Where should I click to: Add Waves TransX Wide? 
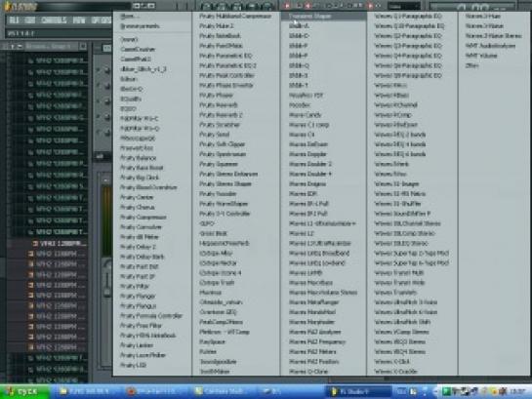(399, 283)
